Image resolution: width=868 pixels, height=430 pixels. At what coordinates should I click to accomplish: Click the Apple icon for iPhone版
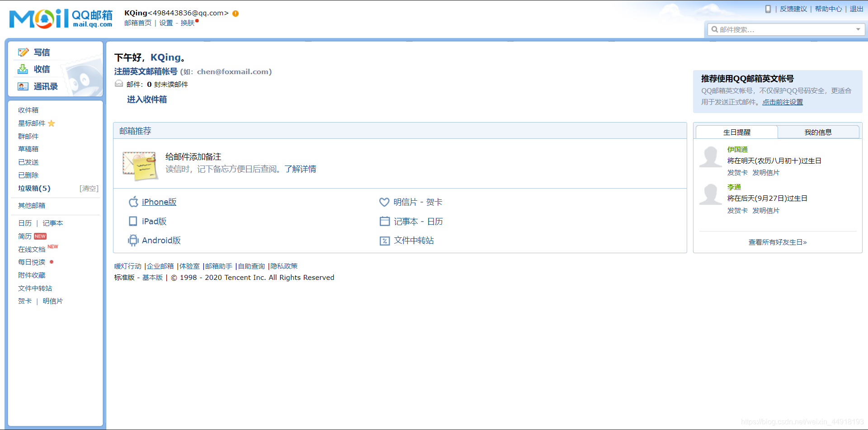tap(133, 202)
